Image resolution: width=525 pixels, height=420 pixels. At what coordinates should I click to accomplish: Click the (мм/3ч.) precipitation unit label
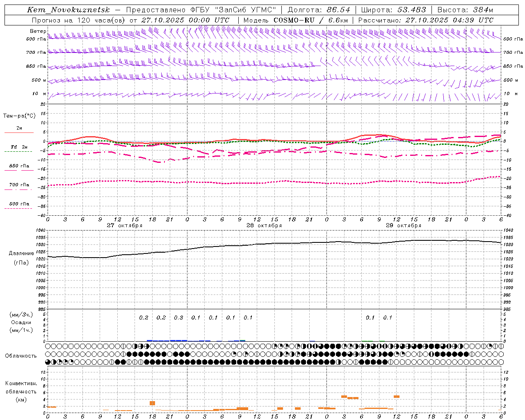pos(21,315)
